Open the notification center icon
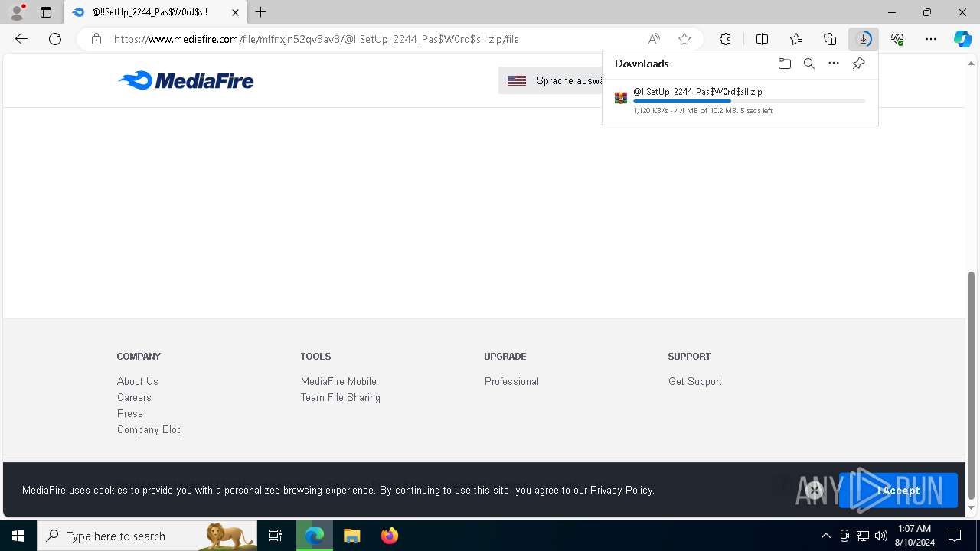Viewport: 980px width, 551px height. click(x=955, y=536)
